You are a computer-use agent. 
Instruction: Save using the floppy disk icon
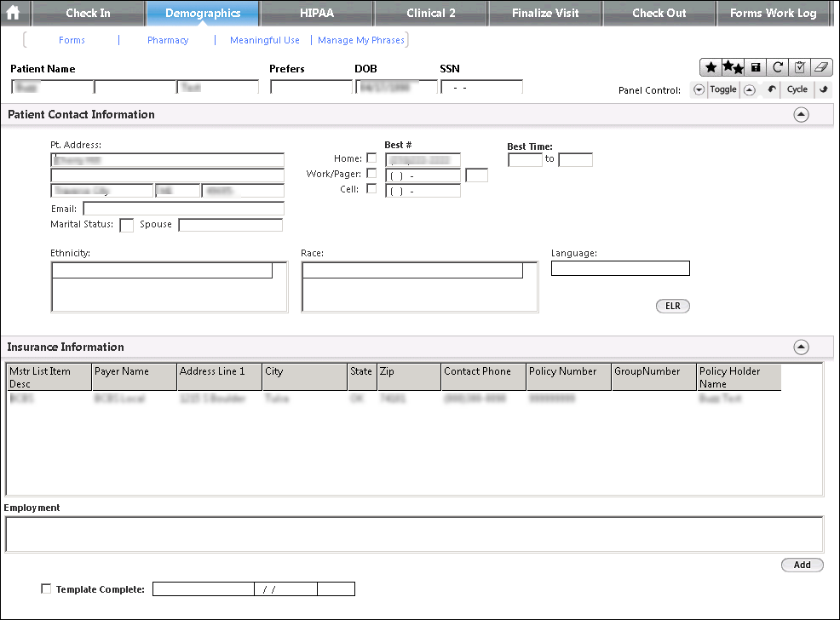click(756, 67)
